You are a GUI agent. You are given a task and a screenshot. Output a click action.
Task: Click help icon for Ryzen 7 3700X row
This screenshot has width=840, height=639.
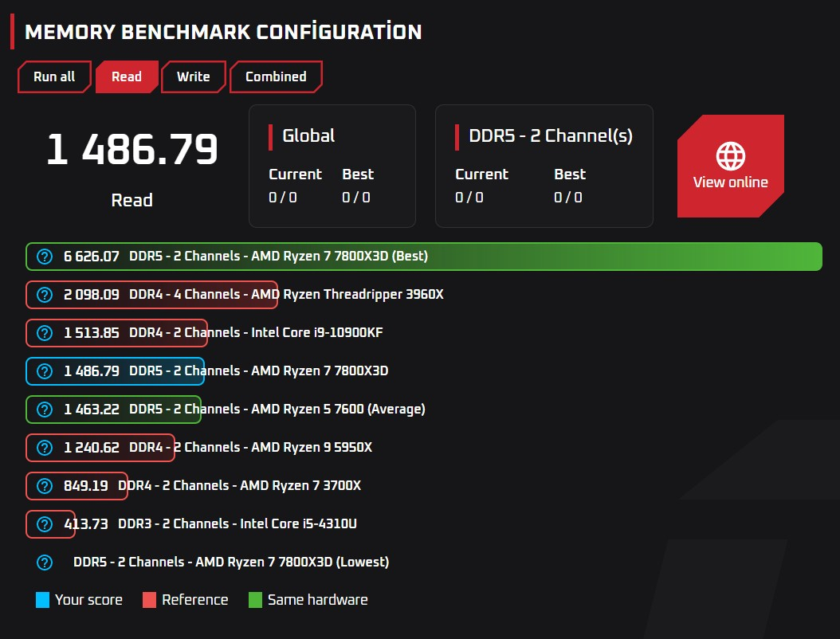click(45, 486)
